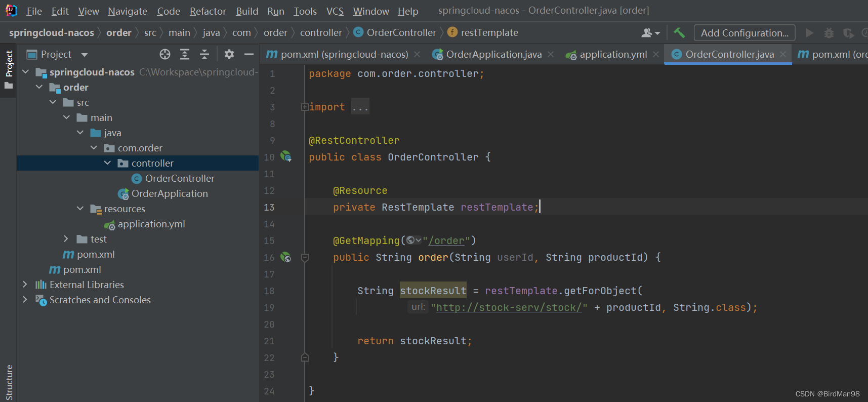Screen dimensions: 868x402
Task: Open Project panel settings gear
Action: pos(229,54)
